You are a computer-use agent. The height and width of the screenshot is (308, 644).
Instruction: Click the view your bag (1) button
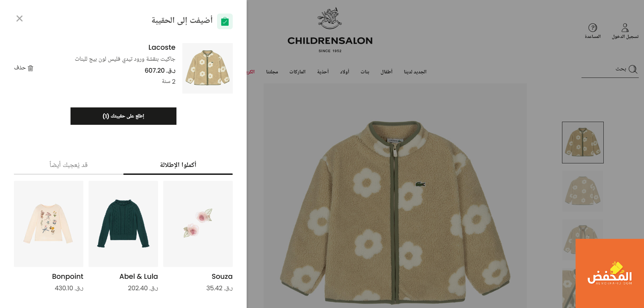123,116
